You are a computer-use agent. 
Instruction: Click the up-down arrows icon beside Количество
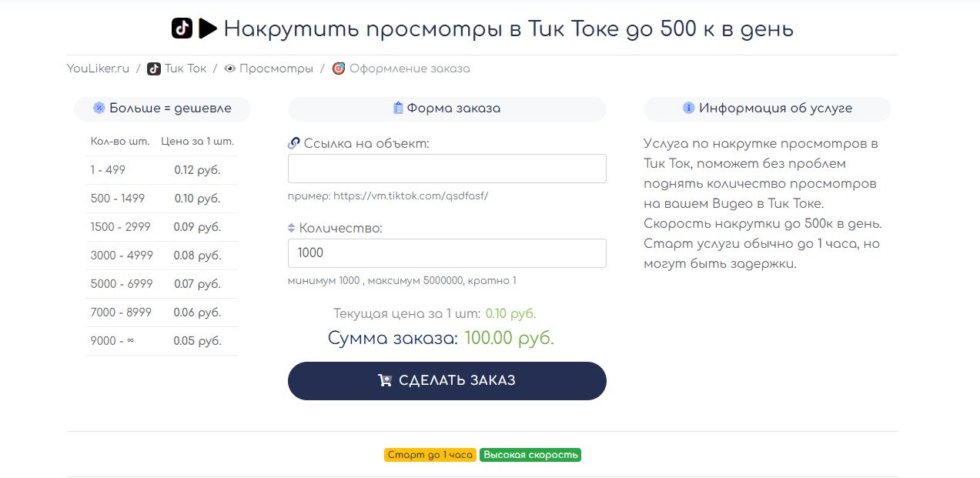pos(292,228)
